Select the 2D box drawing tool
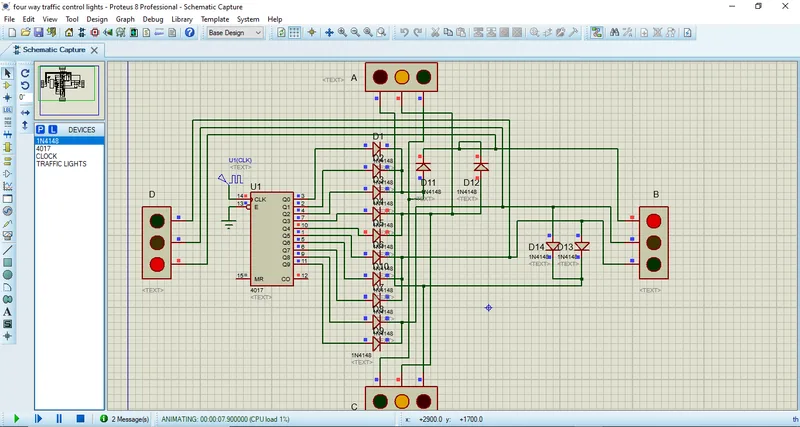 (7, 262)
